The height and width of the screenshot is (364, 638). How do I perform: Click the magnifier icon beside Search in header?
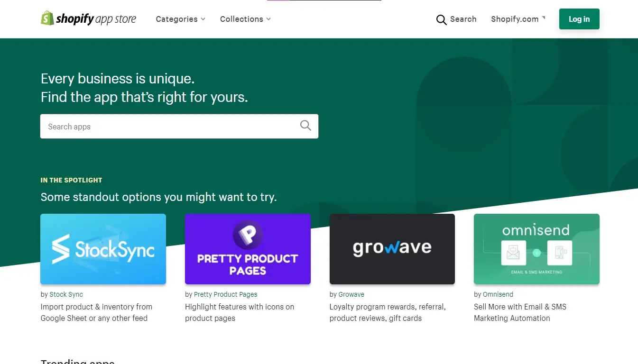441,19
